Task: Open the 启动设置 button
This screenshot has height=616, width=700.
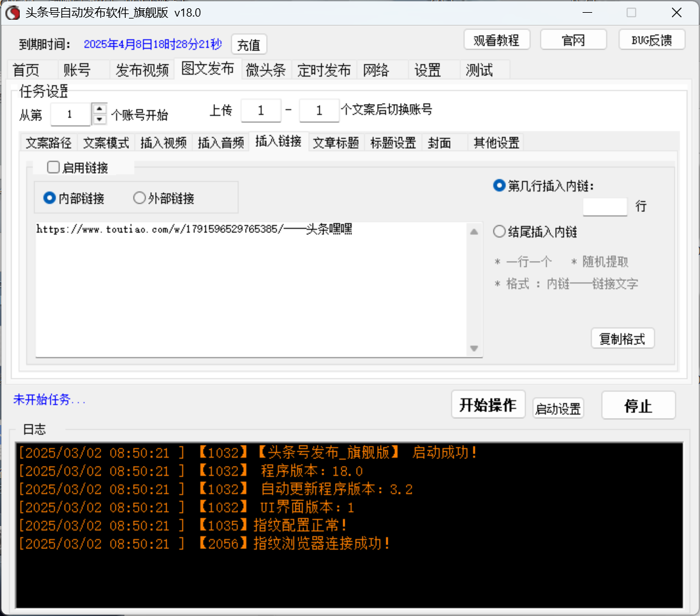Action: pos(558,409)
